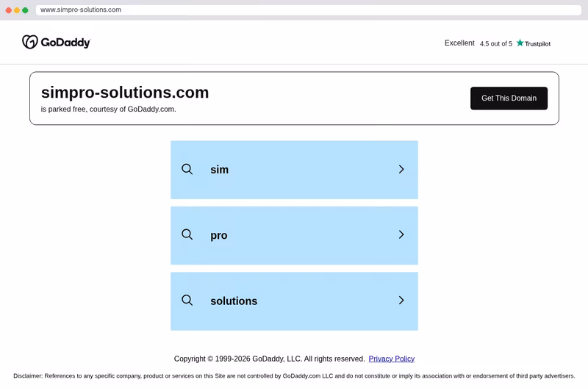Image resolution: width=588 pixels, height=388 pixels.
Task: Click the GoDaddy copyright notice text
Action: click(269, 359)
